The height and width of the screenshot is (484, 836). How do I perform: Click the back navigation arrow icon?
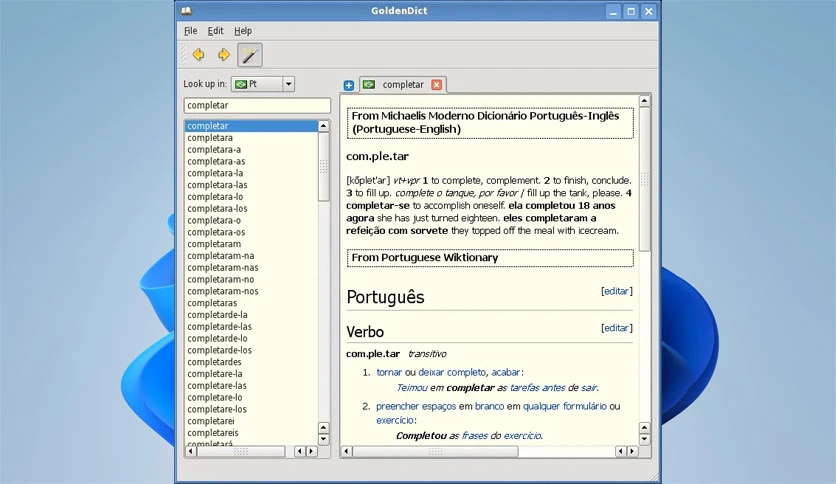[198, 54]
